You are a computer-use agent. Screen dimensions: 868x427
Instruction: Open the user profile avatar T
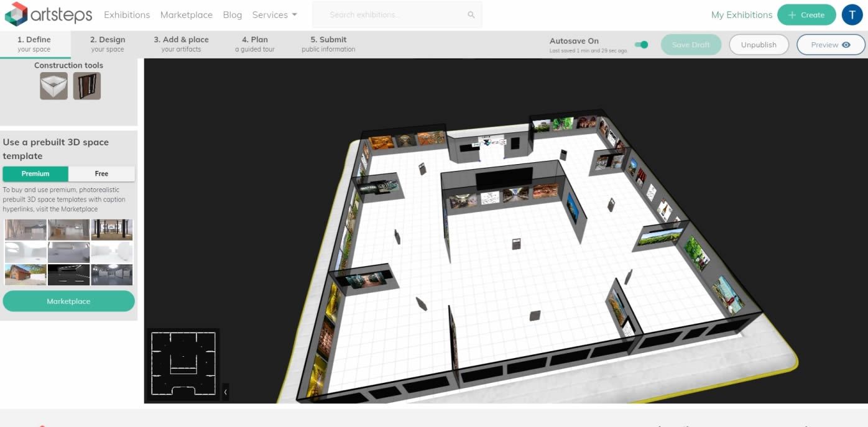point(851,15)
